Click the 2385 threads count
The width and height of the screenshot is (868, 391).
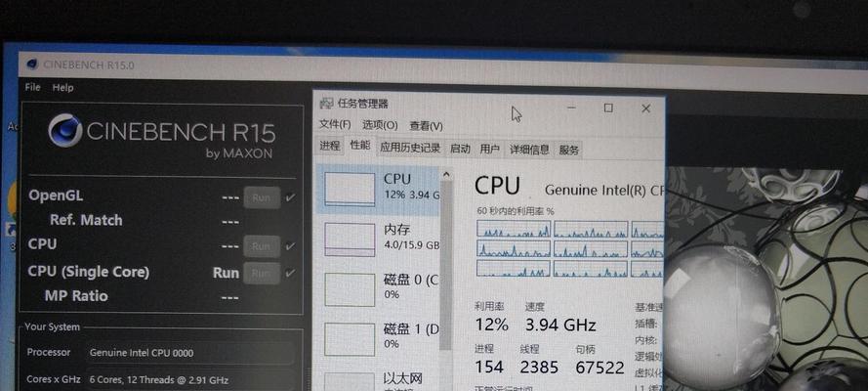540,368
